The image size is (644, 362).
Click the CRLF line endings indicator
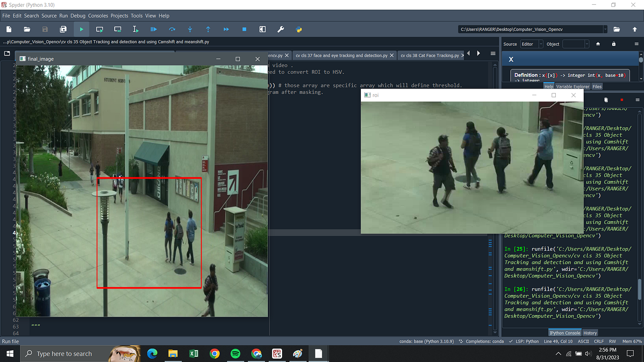click(x=598, y=341)
